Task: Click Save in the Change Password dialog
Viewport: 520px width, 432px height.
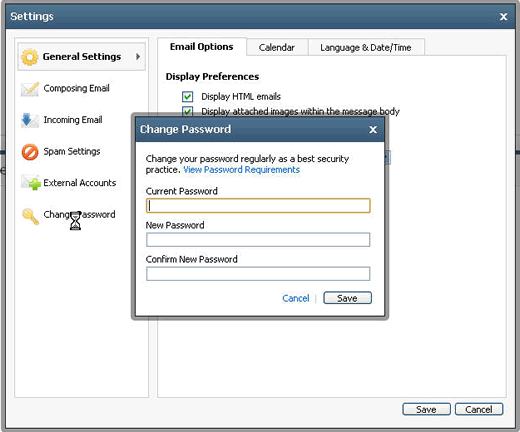Action: (347, 298)
